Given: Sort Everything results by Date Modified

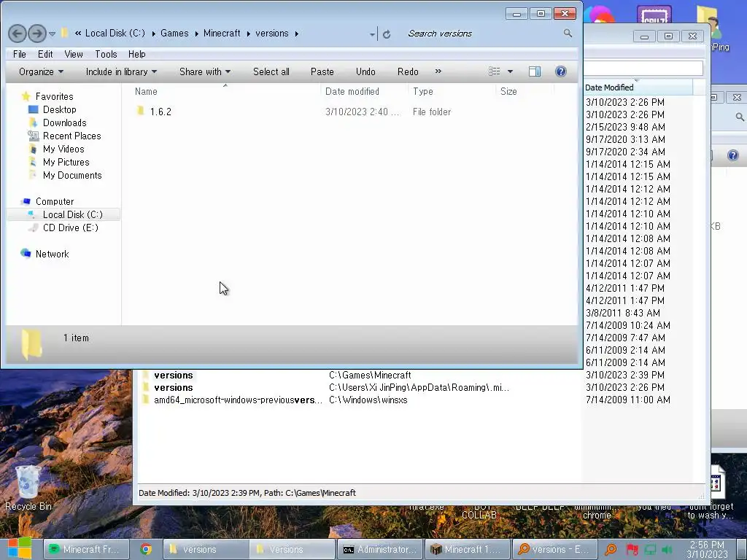Looking at the screenshot, I should 638,87.
